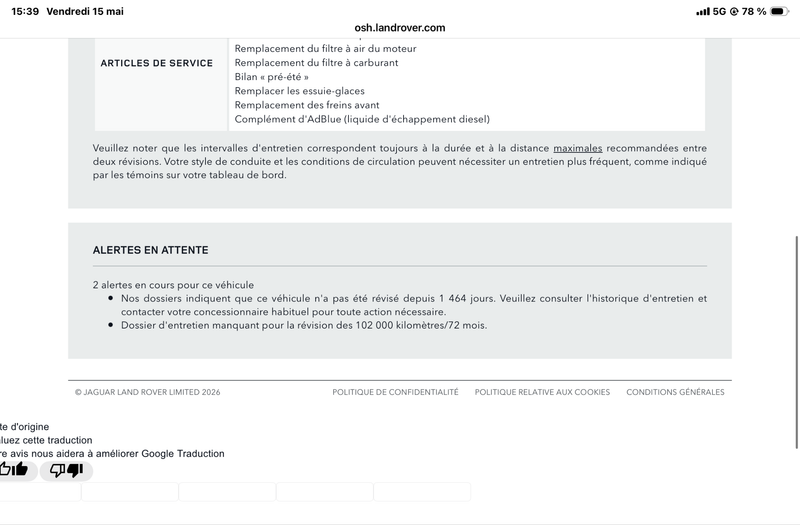Click the 'Évaluez cette traduction' text

[46, 440]
